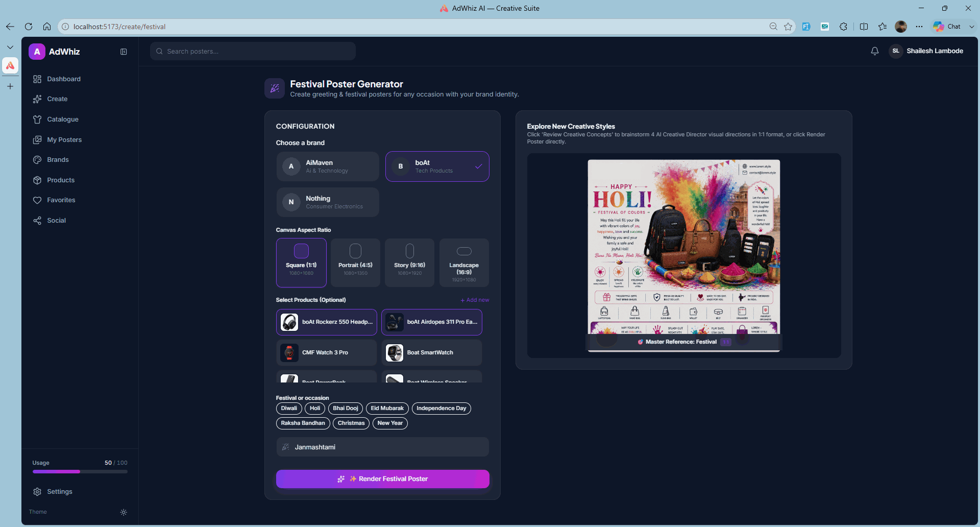Click SL user avatar
Image resolution: width=980 pixels, height=527 pixels.
[x=896, y=51]
